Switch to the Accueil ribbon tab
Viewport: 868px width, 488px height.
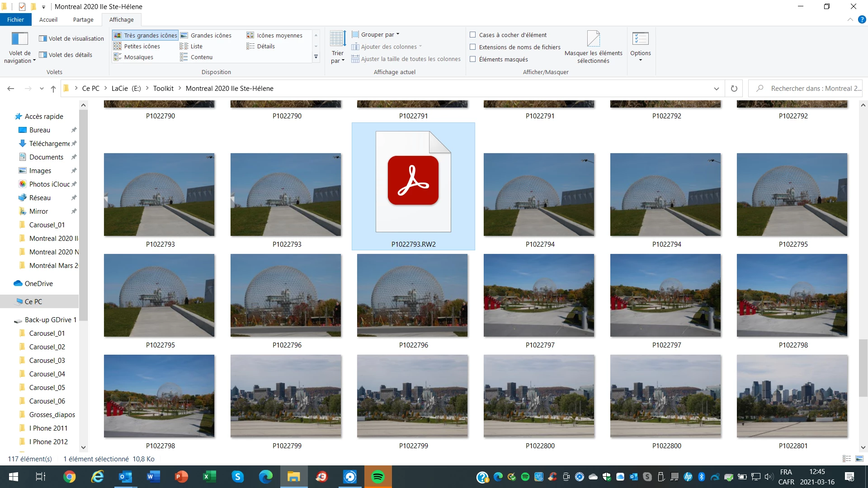pos(48,19)
